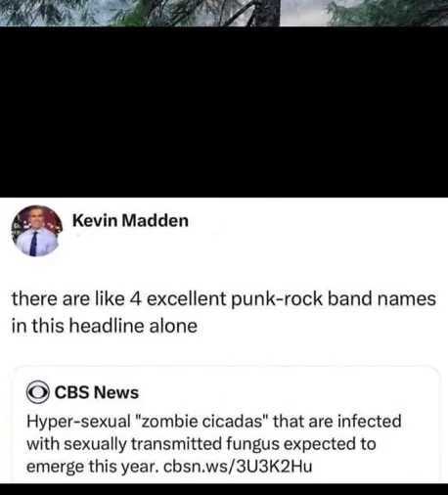448x495 pixels.
Task: Click the large black redacted block
Action: coord(224,112)
